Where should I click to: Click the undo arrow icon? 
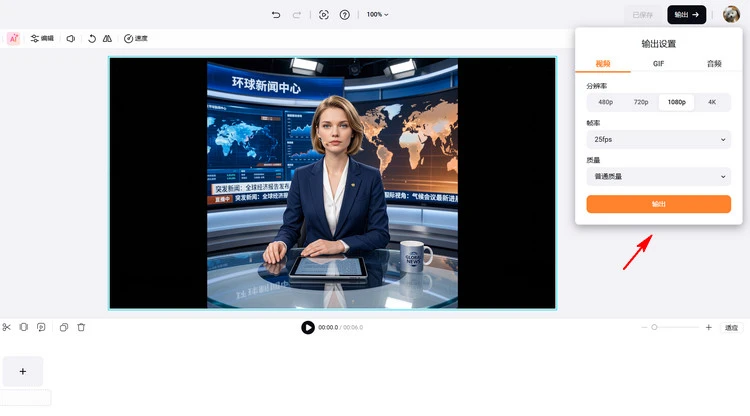[x=276, y=15]
